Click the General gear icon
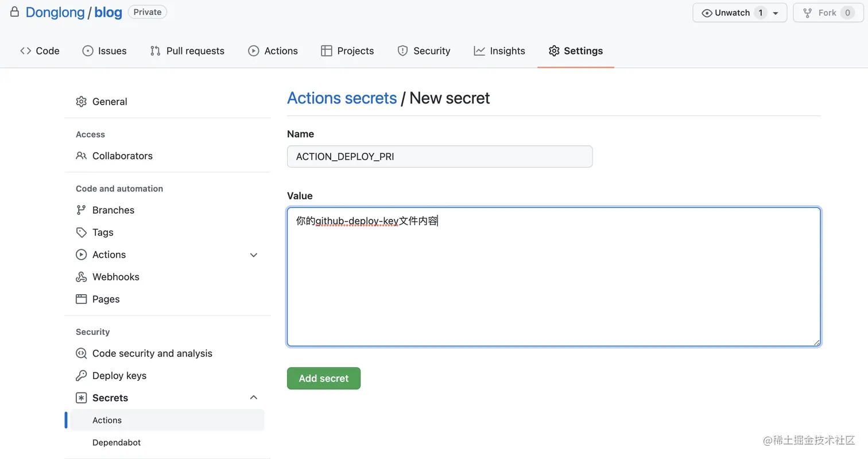The height and width of the screenshot is (459, 868). click(x=81, y=101)
